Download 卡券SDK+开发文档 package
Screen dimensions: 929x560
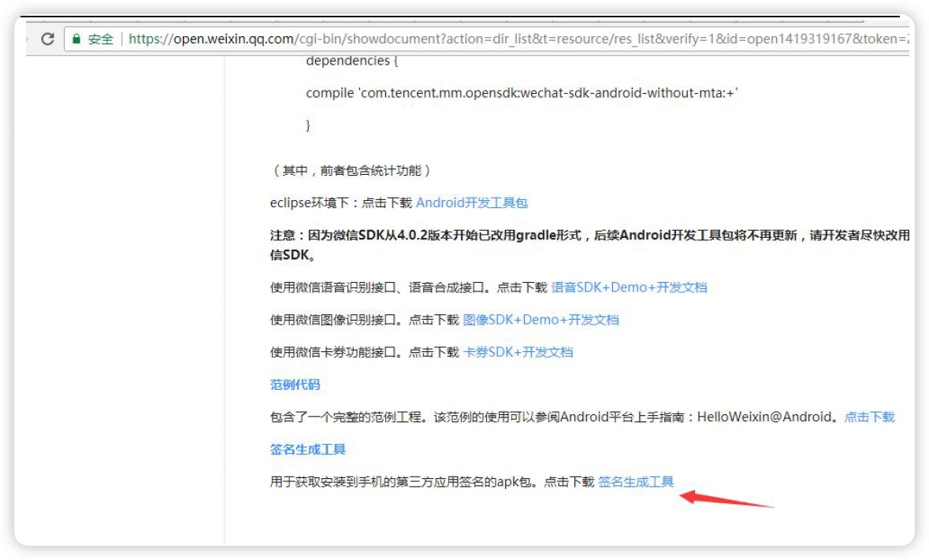(x=521, y=351)
